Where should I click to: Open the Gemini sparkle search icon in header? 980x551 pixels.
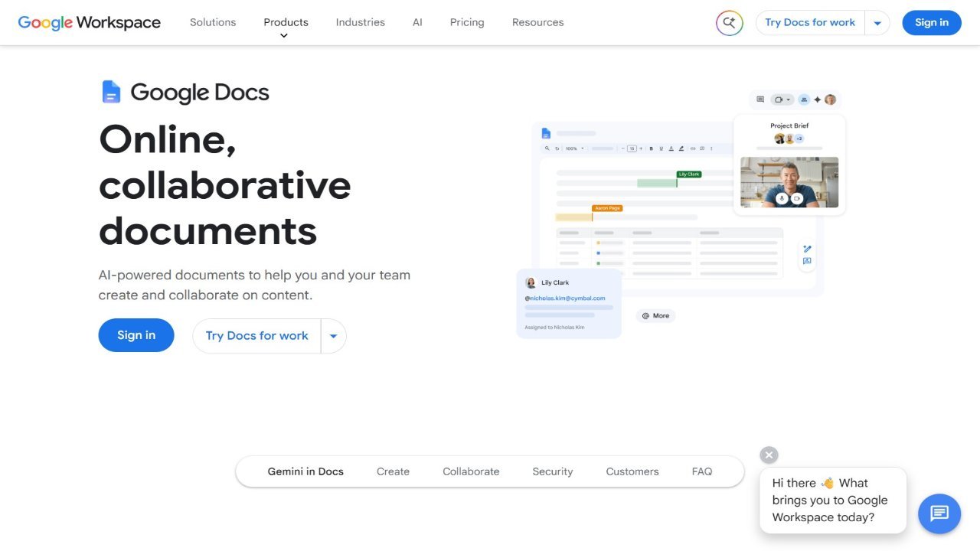click(x=730, y=23)
